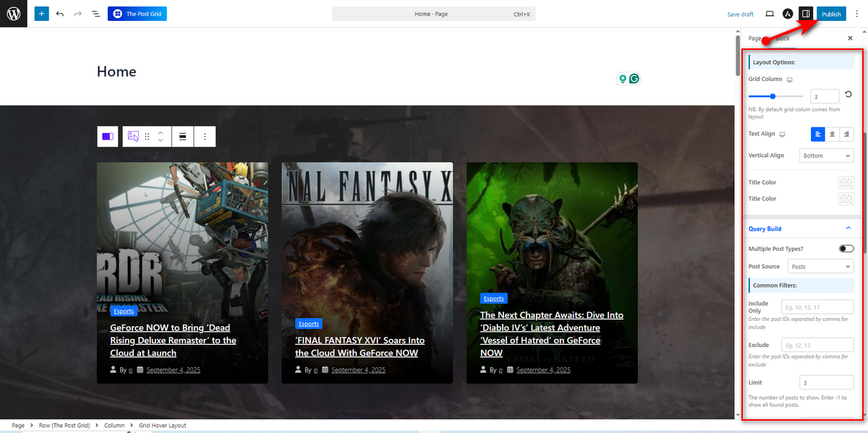Open the document overview list
868x433 pixels.
95,14
